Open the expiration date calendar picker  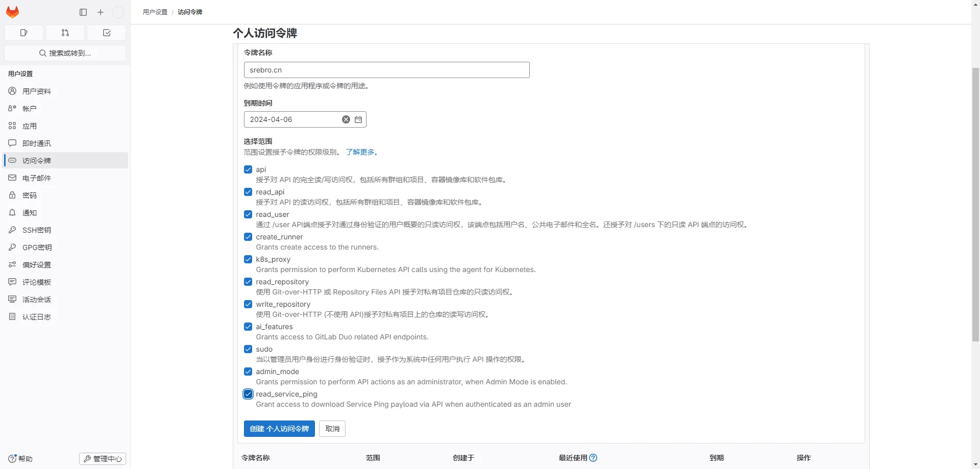[358, 119]
